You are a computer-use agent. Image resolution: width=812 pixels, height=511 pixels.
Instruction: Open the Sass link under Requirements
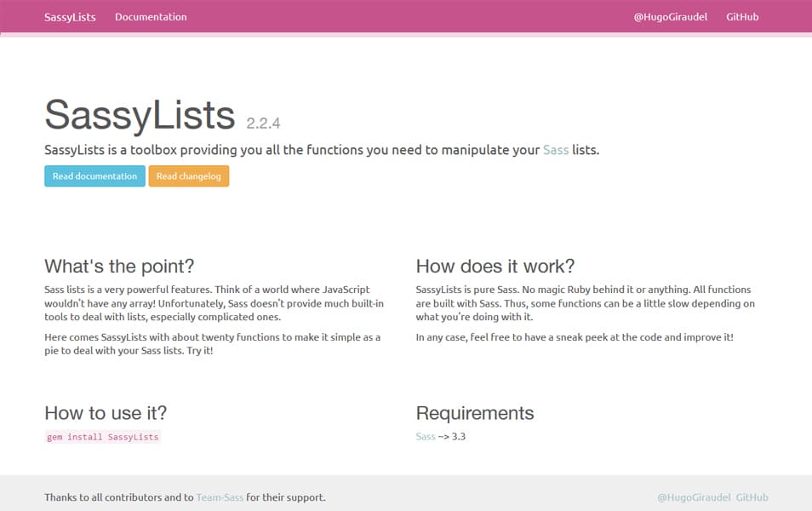click(425, 436)
